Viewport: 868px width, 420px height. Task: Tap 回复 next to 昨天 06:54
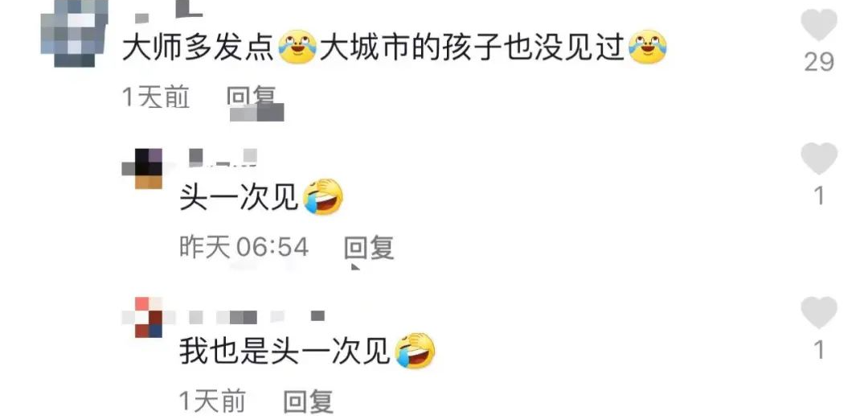(369, 247)
